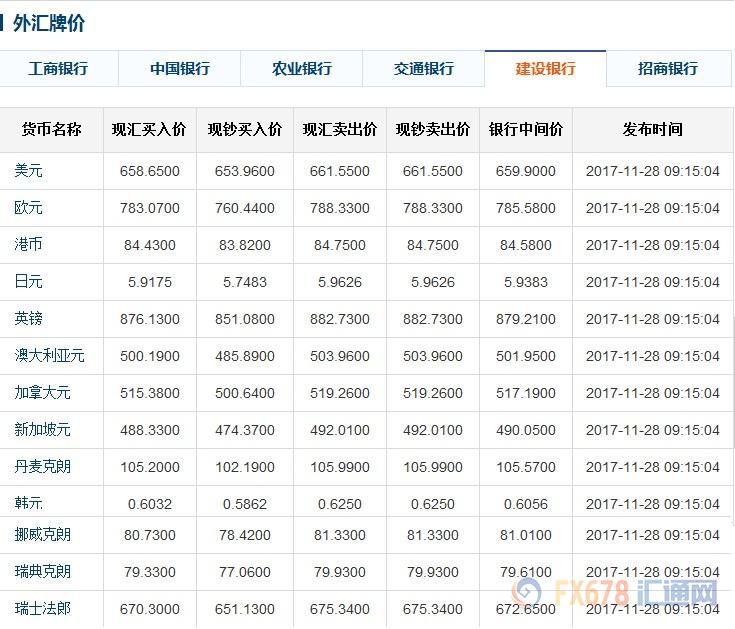This screenshot has height=629, width=735.
Task: Select the 新加坡元 currency name
Action: click(x=42, y=429)
